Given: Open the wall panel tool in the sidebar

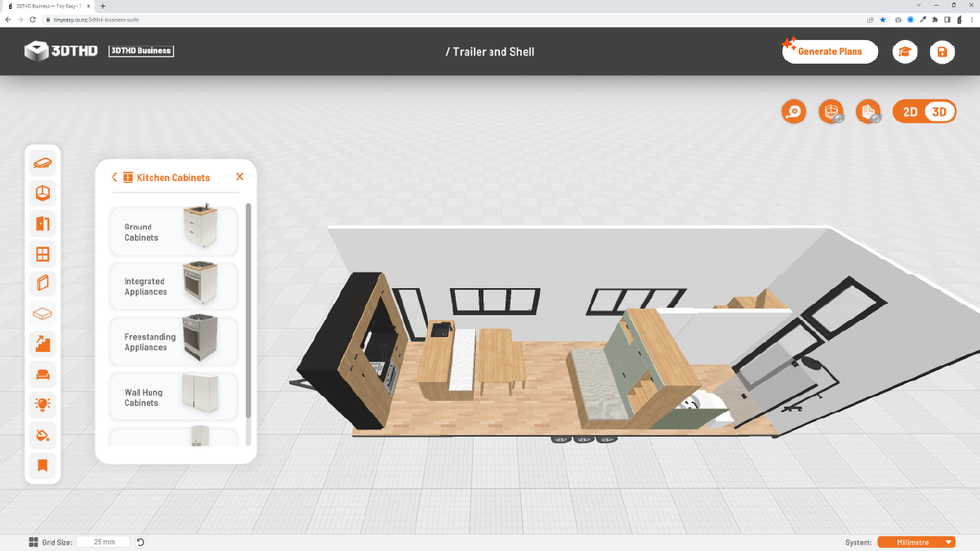Looking at the screenshot, I should pyautogui.click(x=42, y=284).
